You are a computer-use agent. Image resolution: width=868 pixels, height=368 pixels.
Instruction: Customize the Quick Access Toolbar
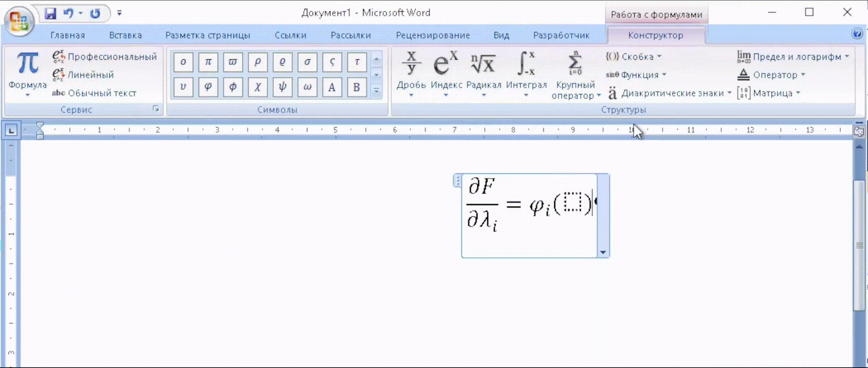119,13
